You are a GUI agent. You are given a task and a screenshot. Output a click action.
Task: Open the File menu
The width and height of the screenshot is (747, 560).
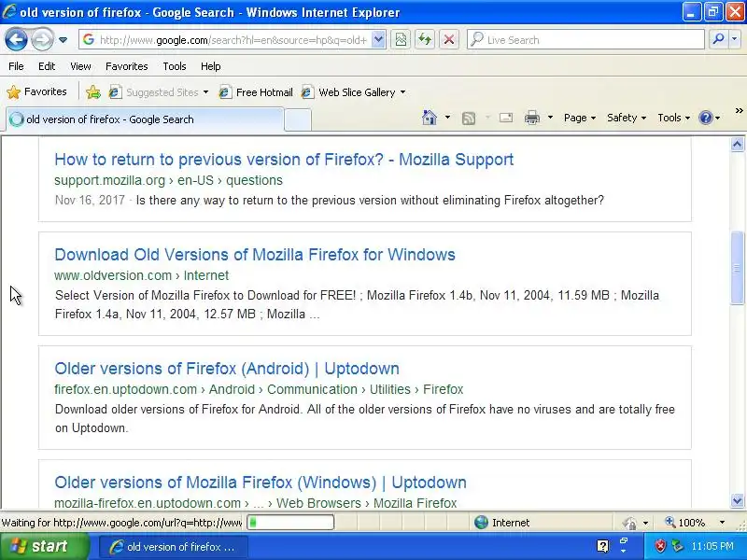tap(16, 66)
